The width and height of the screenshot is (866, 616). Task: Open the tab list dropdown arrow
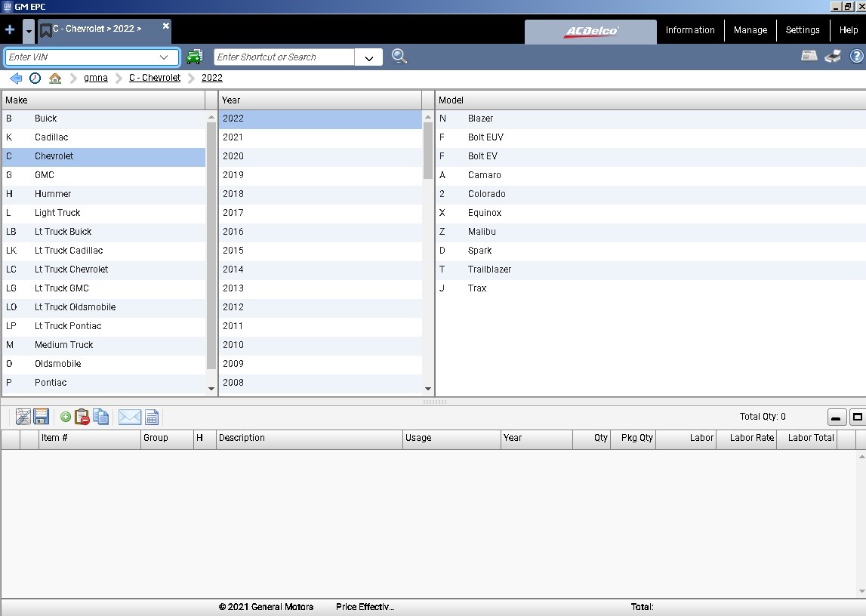click(29, 32)
